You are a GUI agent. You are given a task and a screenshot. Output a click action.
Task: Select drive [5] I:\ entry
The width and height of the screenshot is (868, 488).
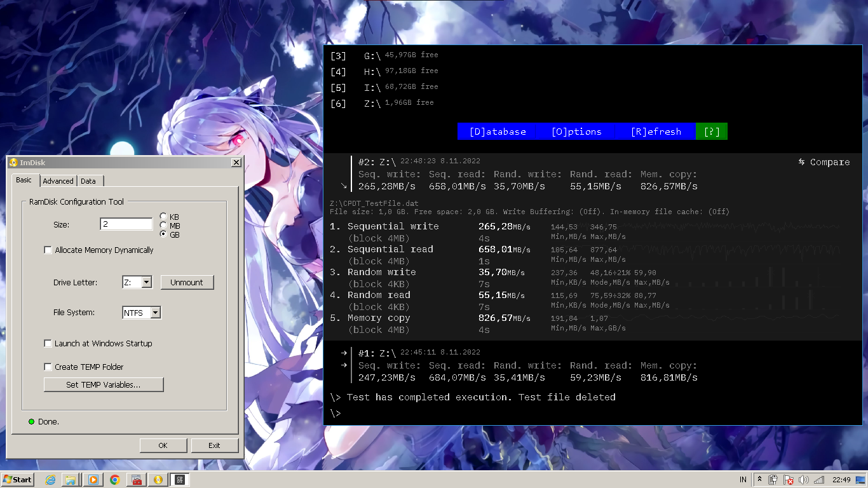tap(384, 87)
